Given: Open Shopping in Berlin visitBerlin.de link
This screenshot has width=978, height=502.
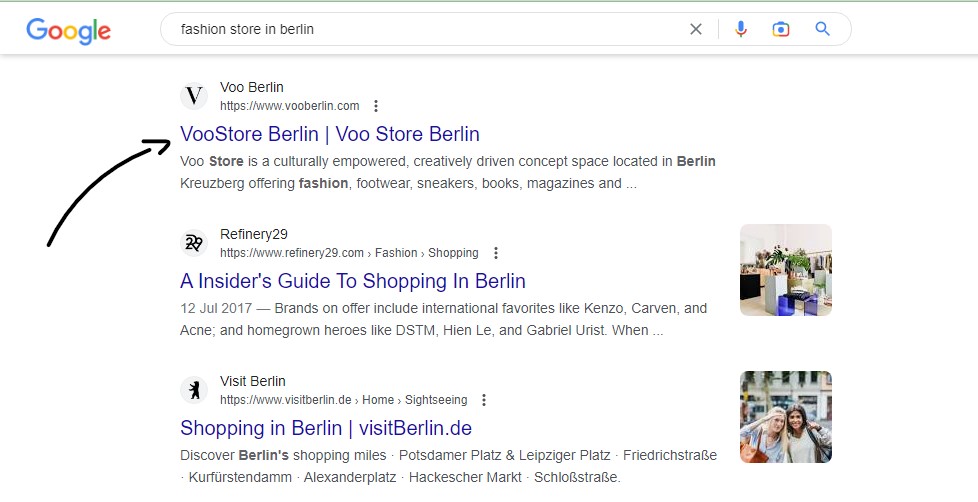Looking at the screenshot, I should click(326, 428).
